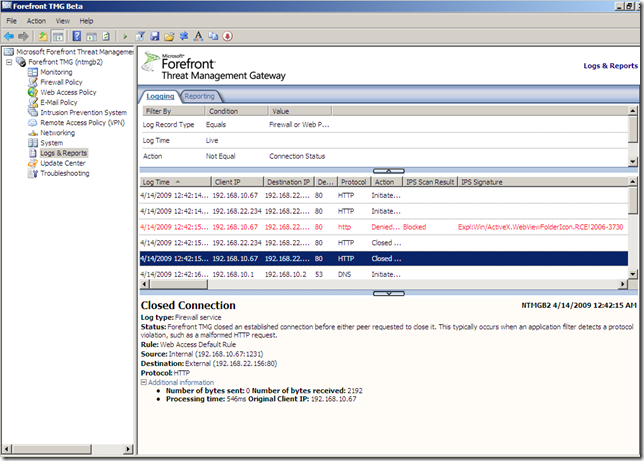Open the Networking node

pos(57,133)
